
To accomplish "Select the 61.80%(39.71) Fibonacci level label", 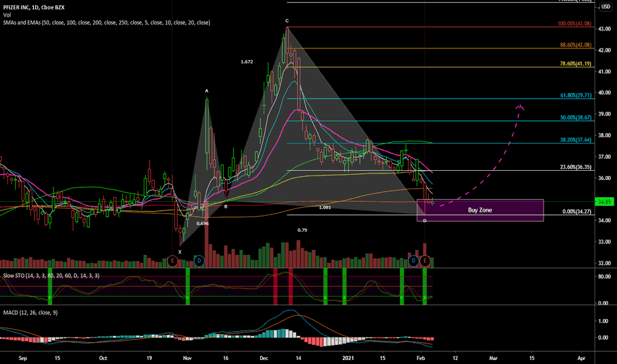I will pos(576,95).
